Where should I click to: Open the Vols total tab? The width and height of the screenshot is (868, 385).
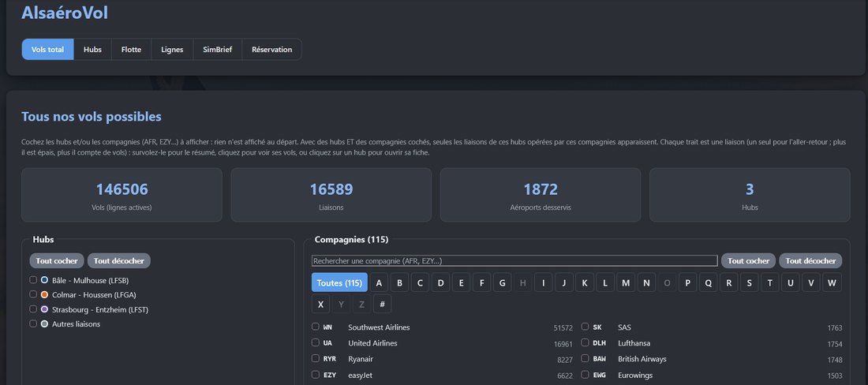point(47,49)
